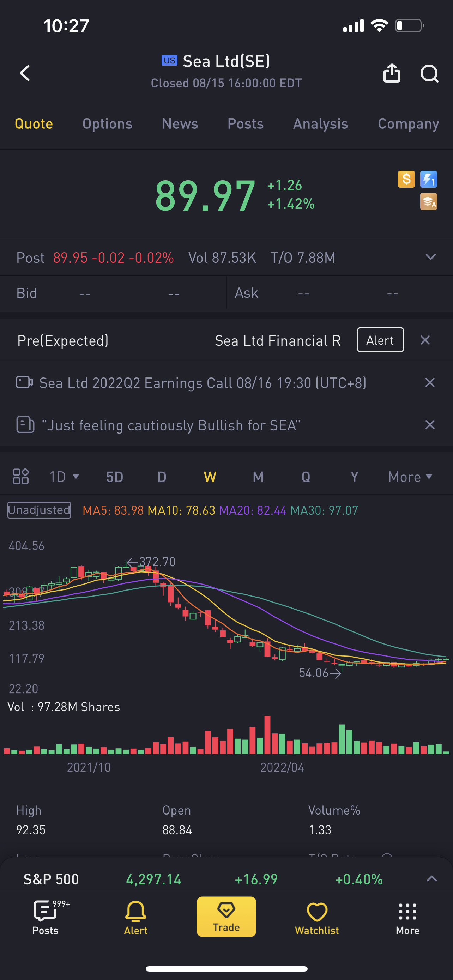Toggle the Unadjusted price setting
The height and width of the screenshot is (980, 453).
pyautogui.click(x=39, y=510)
